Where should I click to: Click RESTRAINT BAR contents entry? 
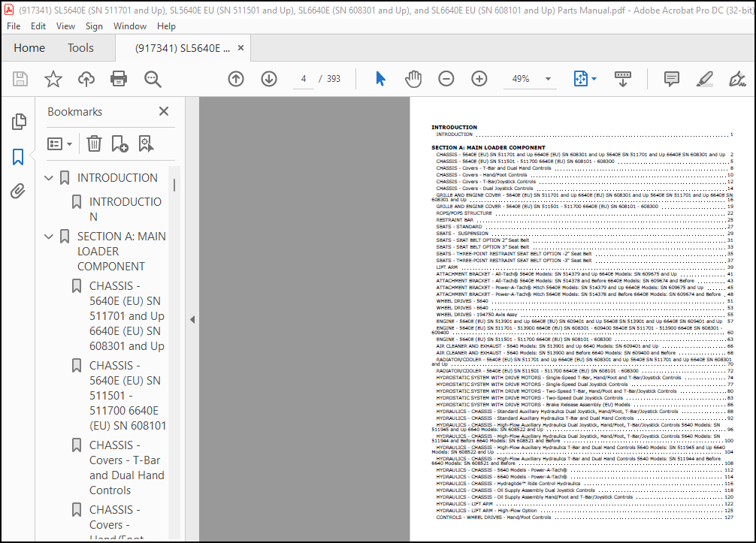[x=585, y=220]
